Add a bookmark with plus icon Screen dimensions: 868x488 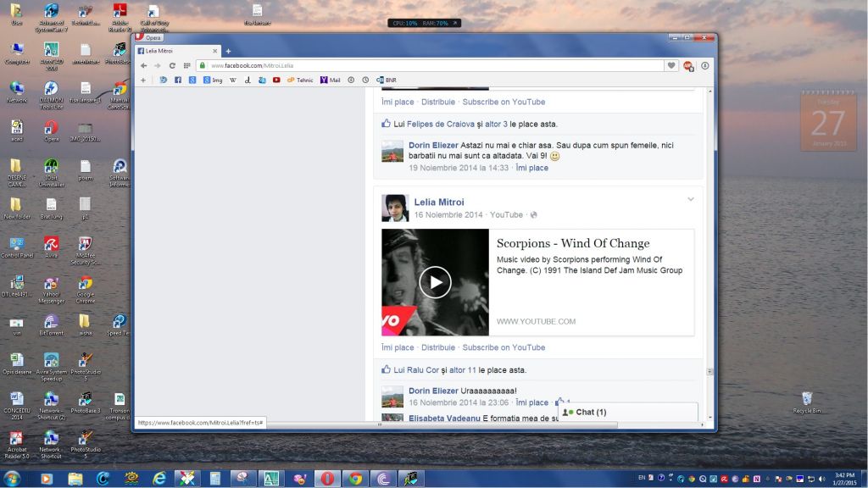tap(143, 80)
